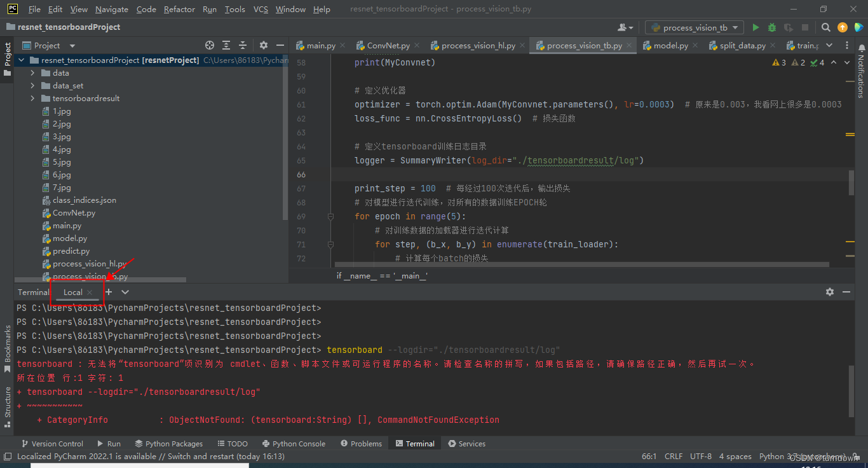Open the Project panel settings gear
Image resolution: width=868 pixels, height=468 pixels.
click(263, 46)
